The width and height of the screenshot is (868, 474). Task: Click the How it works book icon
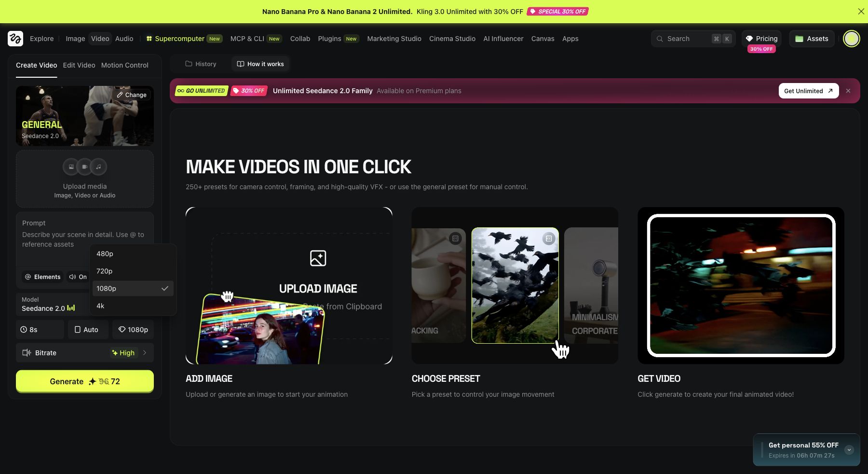(x=241, y=64)
